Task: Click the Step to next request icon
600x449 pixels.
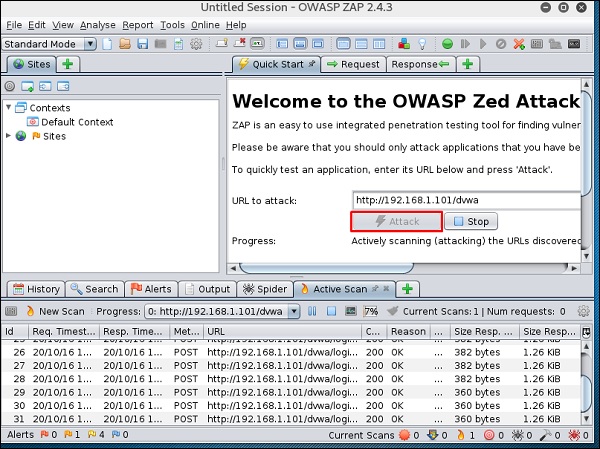Action: pyautogui.click(x=465, y=44)
